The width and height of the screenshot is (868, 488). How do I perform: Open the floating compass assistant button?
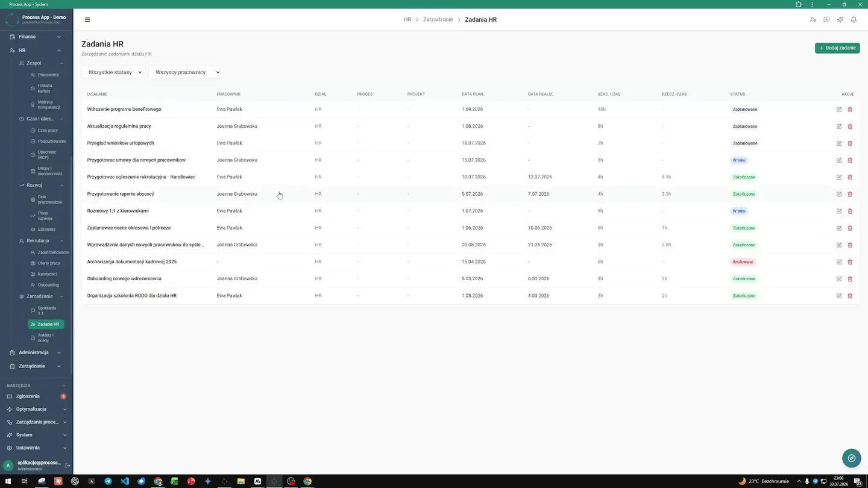click(851, 458)
